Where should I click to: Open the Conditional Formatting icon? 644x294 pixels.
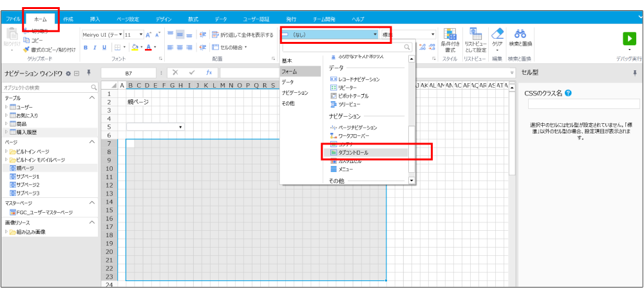(450, 35)
